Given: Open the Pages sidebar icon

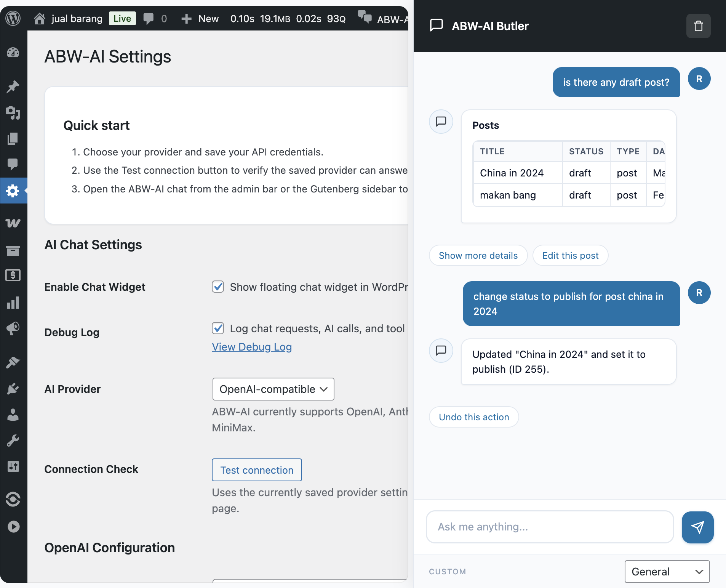Looking at the screenshot, I should coord(13,139).
